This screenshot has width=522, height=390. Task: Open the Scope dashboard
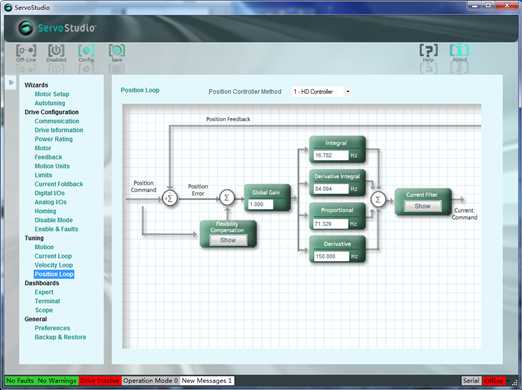pyautogui.click(x=44, y=310)
